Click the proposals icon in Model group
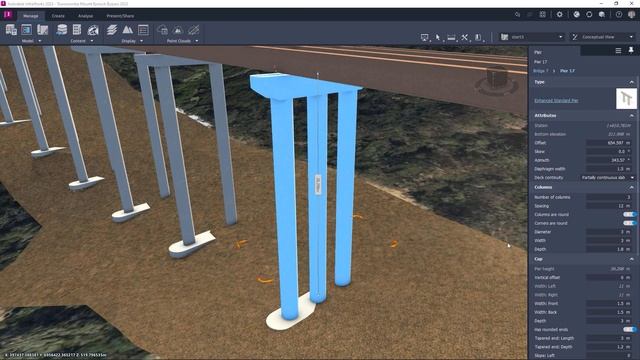This screenshot has height=360, width=640. [x=42, y=30]
